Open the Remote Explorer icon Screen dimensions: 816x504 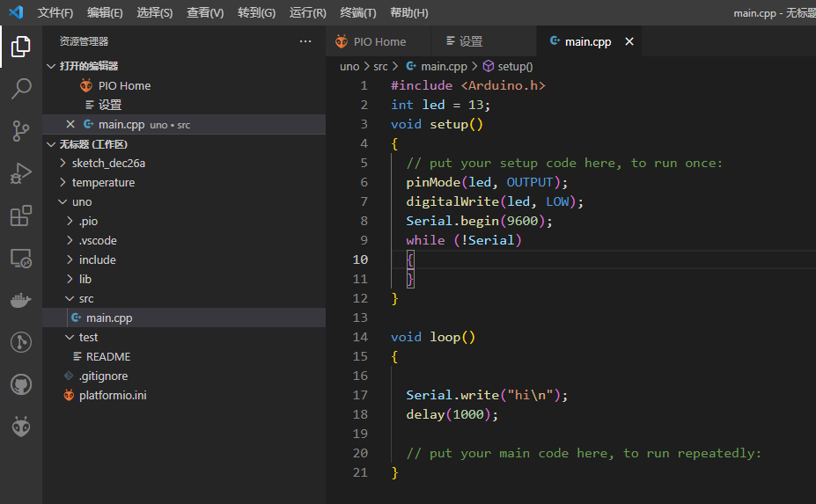(21, 258)
